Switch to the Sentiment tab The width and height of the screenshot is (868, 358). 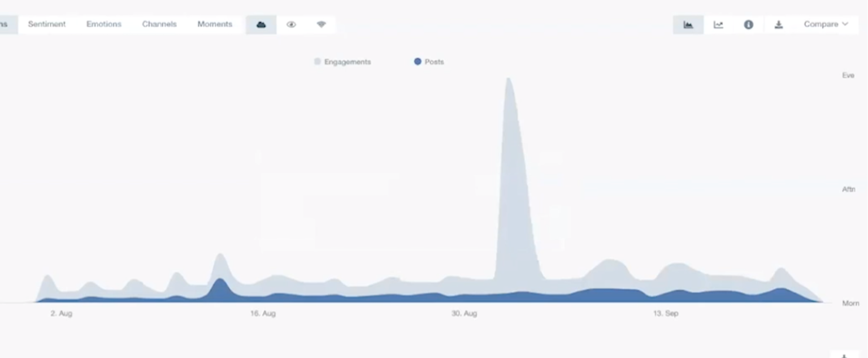click(47, 24)
